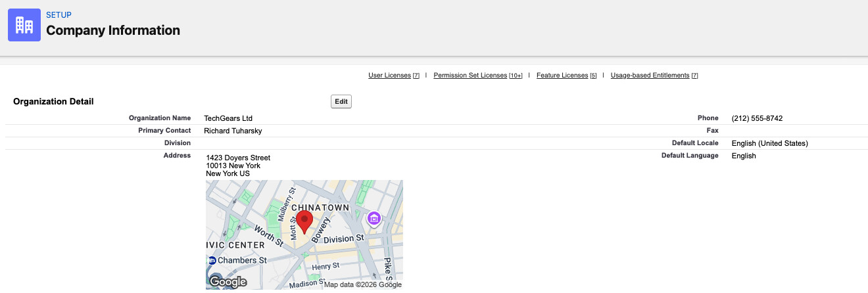The height and width of the screenshot is (293, 868).
Task: Click the Division field label
Action: (178, 143)
